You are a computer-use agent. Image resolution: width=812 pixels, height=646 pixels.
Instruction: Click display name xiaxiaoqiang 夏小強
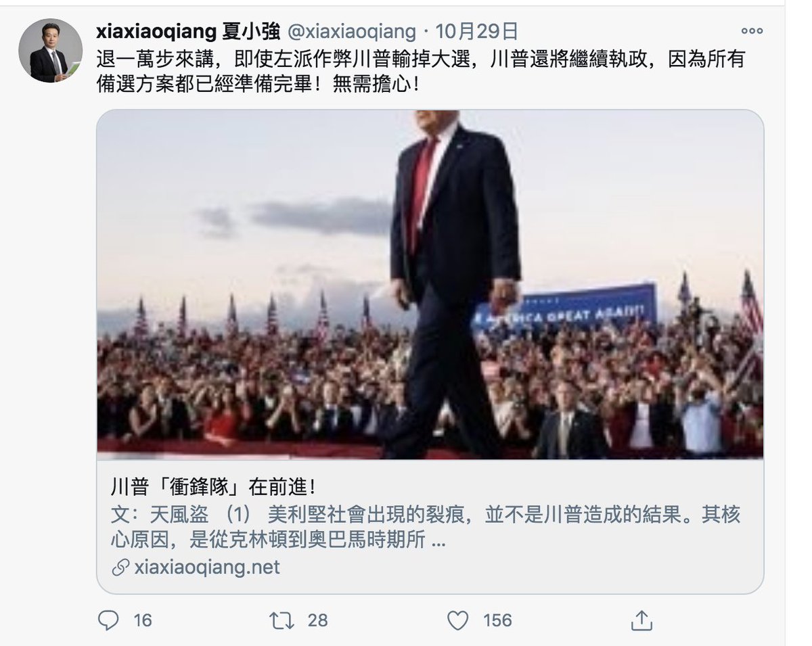[190, 30]
